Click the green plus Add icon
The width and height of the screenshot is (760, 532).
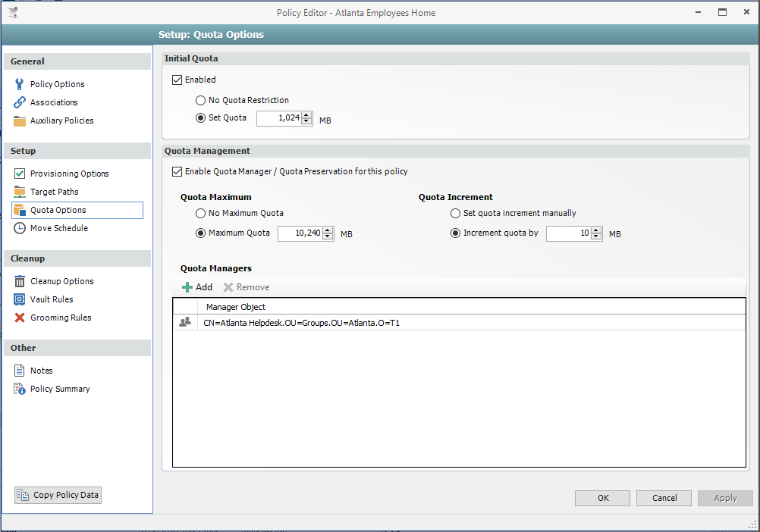(x=187, y=287)
